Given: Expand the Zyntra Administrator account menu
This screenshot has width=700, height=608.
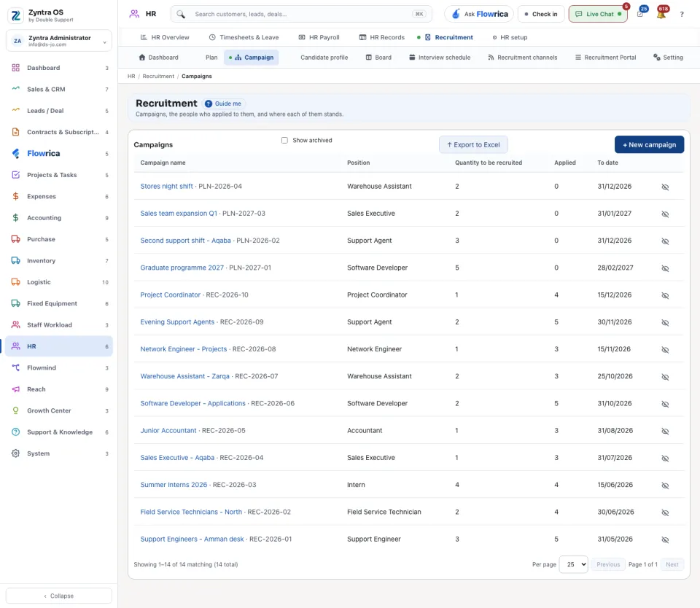Looking at the screenshot, I should pyautogui.click(x=59, y=41).
